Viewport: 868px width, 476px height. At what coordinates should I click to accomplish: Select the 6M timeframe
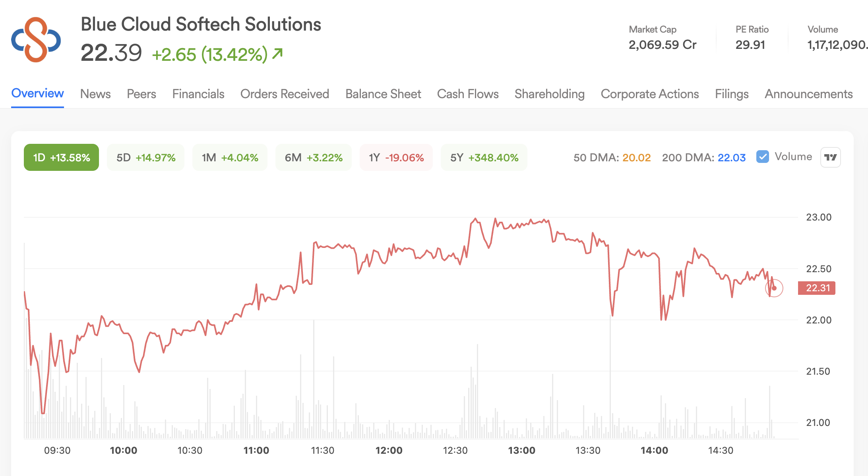[314, 157]
